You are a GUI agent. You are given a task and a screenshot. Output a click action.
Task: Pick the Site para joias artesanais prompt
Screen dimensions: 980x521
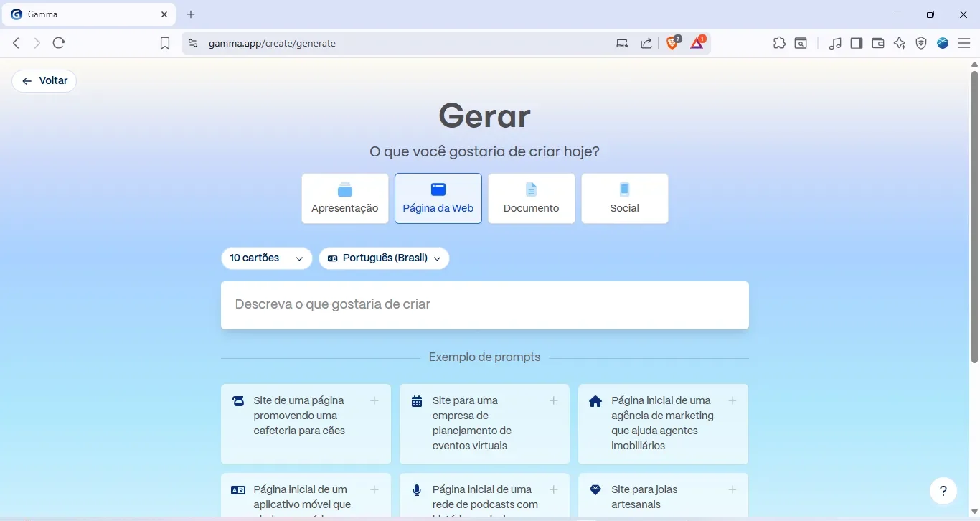(663, 495)
